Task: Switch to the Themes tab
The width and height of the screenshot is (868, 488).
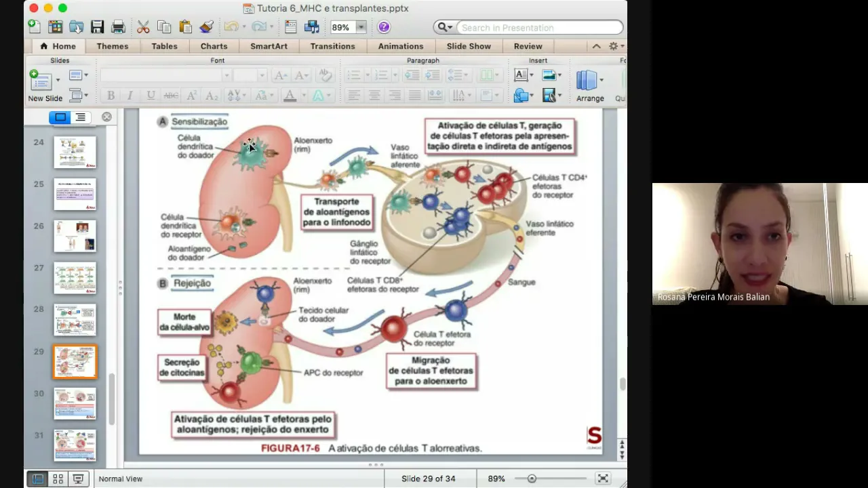Action: tap(113, 46)
